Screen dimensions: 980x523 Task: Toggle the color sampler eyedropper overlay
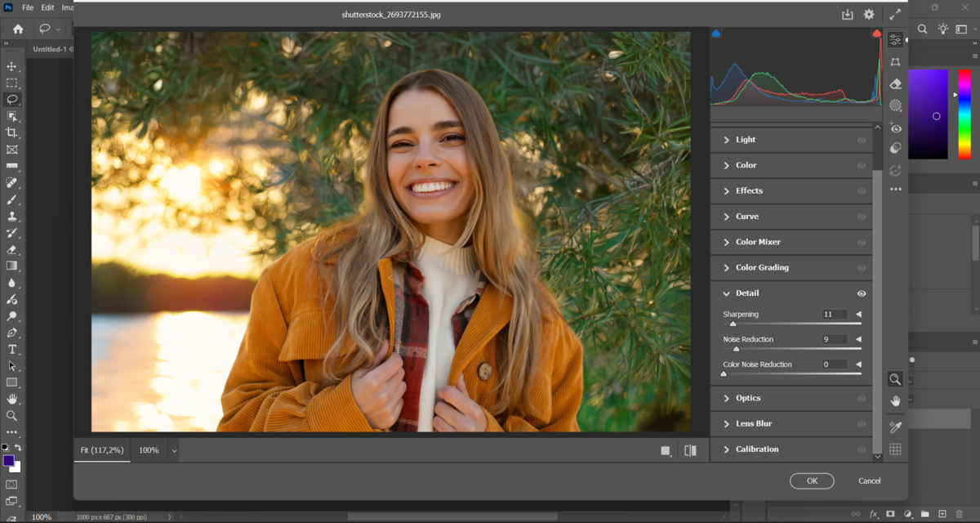pyautogui.click(x=895, y=427)
